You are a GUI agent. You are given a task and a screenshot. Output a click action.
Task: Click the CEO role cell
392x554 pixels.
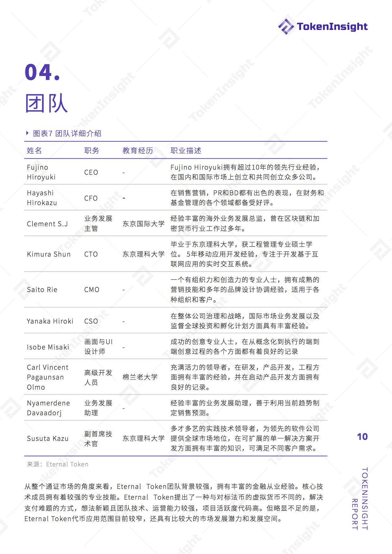(x=91, y=172)
